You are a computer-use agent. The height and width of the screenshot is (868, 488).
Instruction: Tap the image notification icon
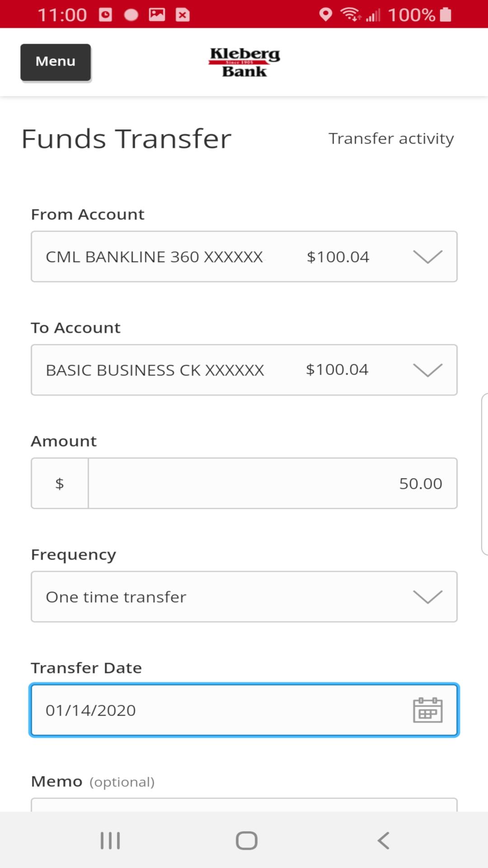coord(157,14)
